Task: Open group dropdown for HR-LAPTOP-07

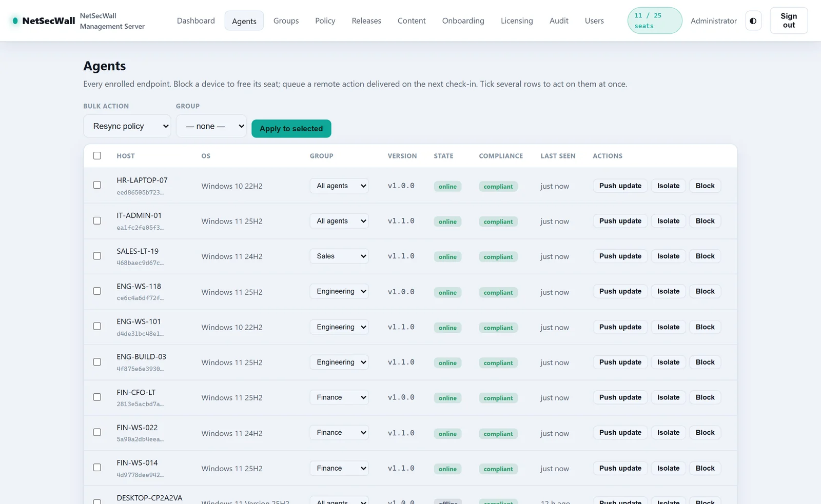Action: click(x=339, y=186)
